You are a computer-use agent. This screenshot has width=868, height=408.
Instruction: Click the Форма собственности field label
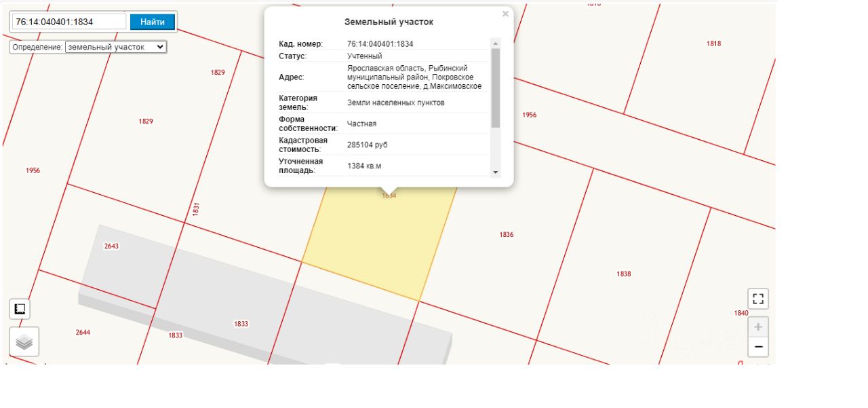click(308, 124)
